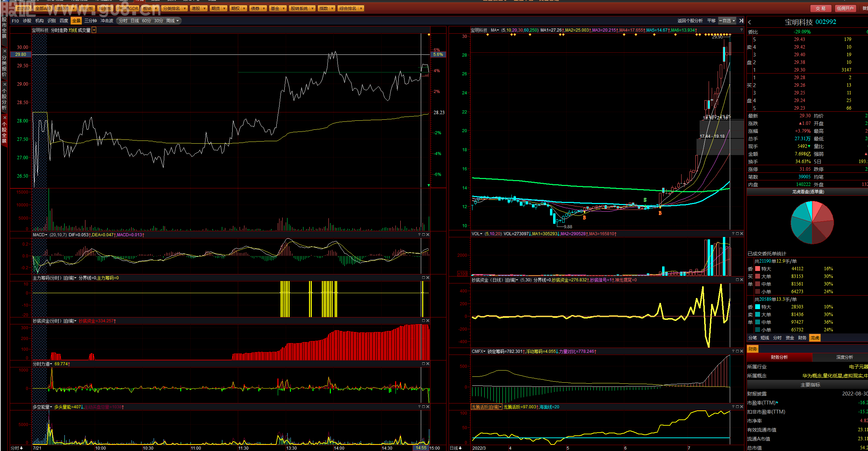This screenshot has width=868, height=451.
Task: Switch to the 资金 tab
Action: pyautogui.click(x=790, y=338)
